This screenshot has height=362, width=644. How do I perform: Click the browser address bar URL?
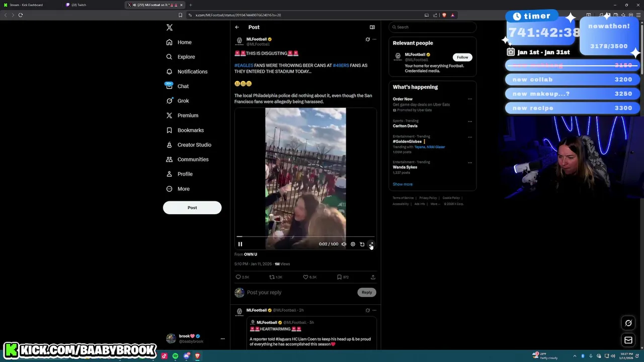pos(238,15)
